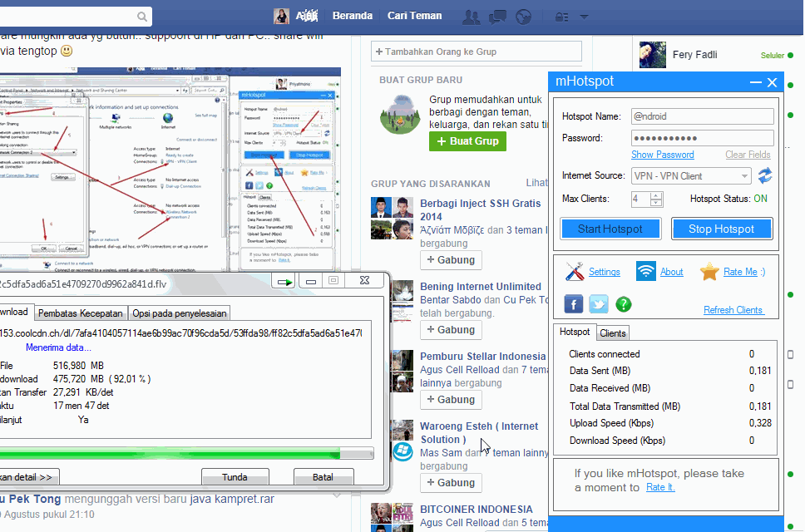Click the Rate It. link
This screenshot has height=532, width=805.
click(660, 487)
